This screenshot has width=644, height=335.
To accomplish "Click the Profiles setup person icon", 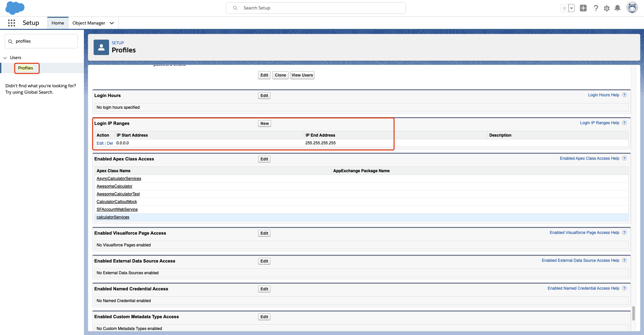I will (x=101, y=47).
